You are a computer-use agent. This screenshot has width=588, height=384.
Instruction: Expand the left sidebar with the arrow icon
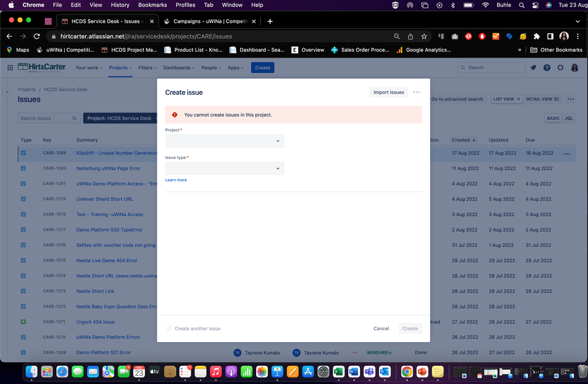tap(7, 92)
